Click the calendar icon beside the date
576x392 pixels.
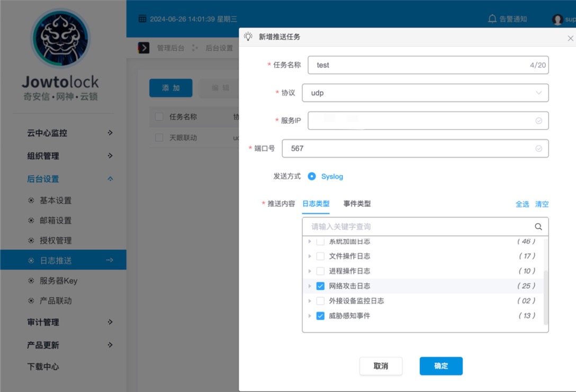point(142,19)
